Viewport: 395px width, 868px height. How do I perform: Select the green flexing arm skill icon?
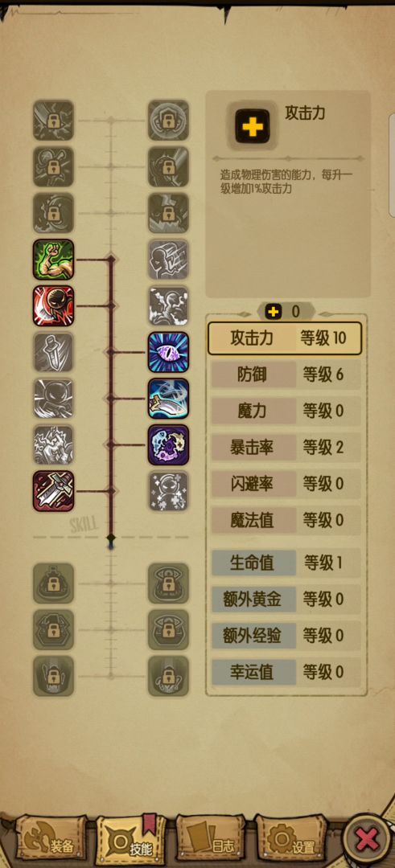53,259
